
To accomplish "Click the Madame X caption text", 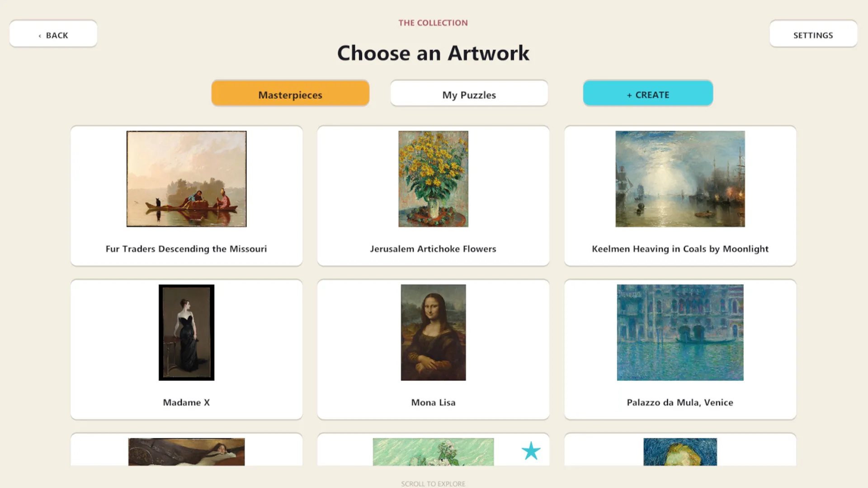I will [186, 403].
